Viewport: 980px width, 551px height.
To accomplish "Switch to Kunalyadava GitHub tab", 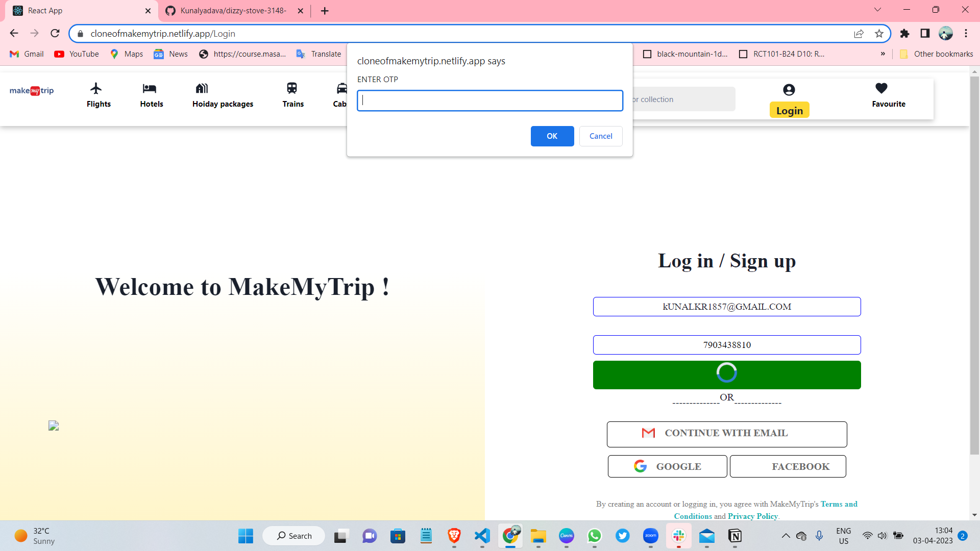I will coord(233,11).
